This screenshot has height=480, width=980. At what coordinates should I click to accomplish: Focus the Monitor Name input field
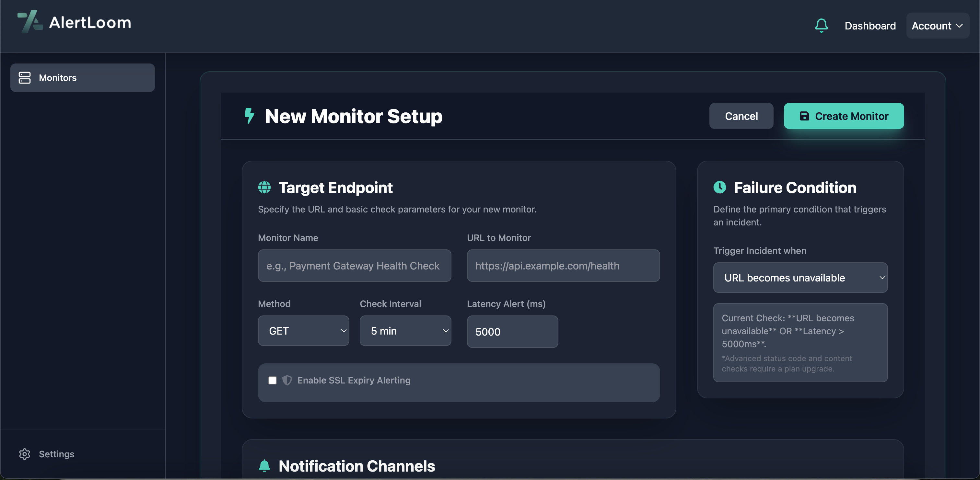(x=354, y=266)
